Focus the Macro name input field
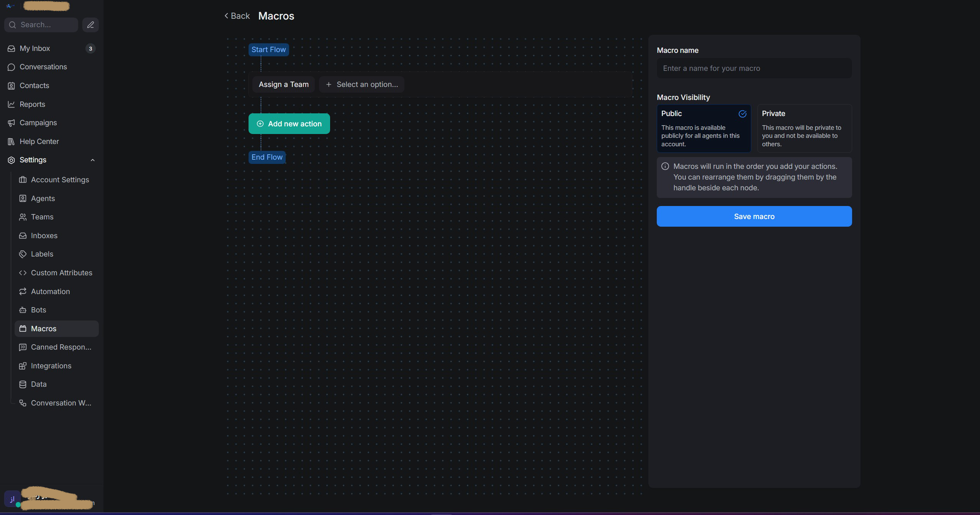 tap(754, 68)
